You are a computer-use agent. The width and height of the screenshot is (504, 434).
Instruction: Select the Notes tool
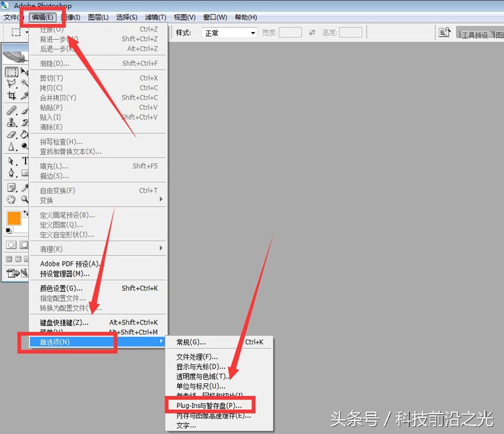pos(12,188)
